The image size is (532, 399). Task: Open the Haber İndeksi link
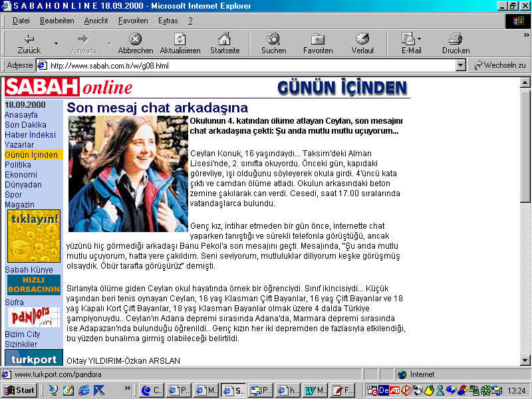coord(30,135)
